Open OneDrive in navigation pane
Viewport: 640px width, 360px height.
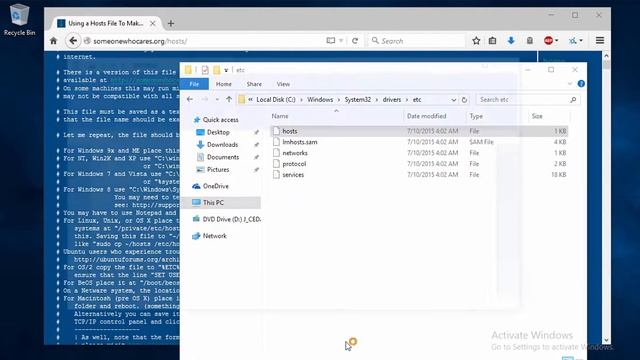coord(216,186)
